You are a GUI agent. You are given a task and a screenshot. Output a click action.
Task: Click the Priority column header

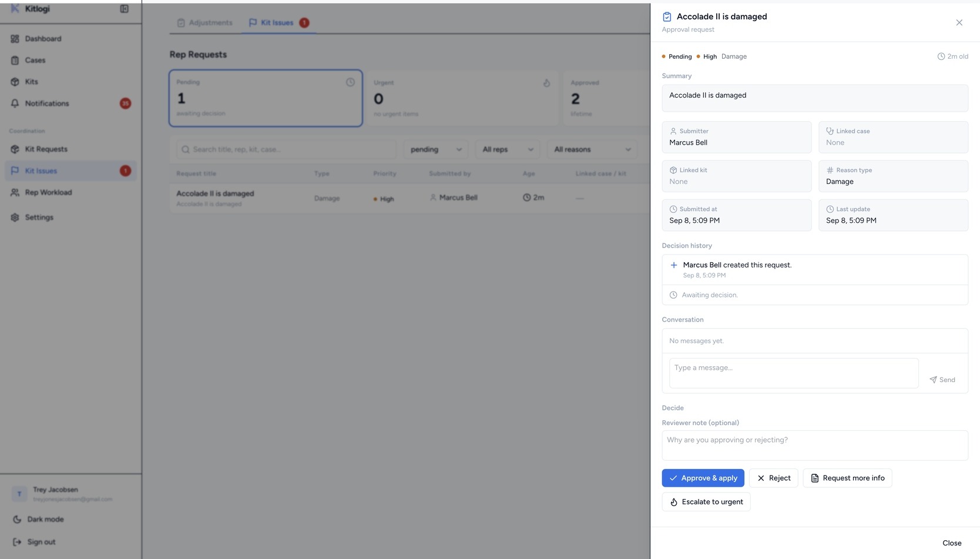coord(385,174)
